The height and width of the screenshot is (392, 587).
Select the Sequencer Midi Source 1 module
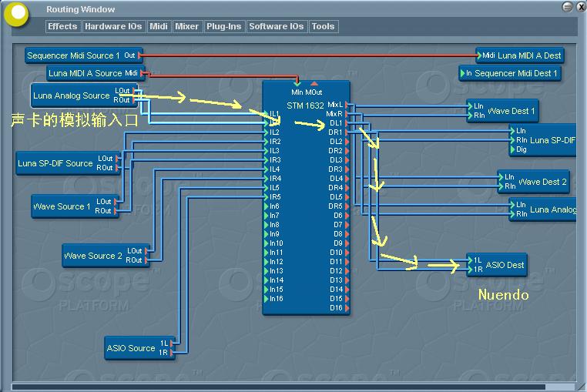tap(84, 55)
